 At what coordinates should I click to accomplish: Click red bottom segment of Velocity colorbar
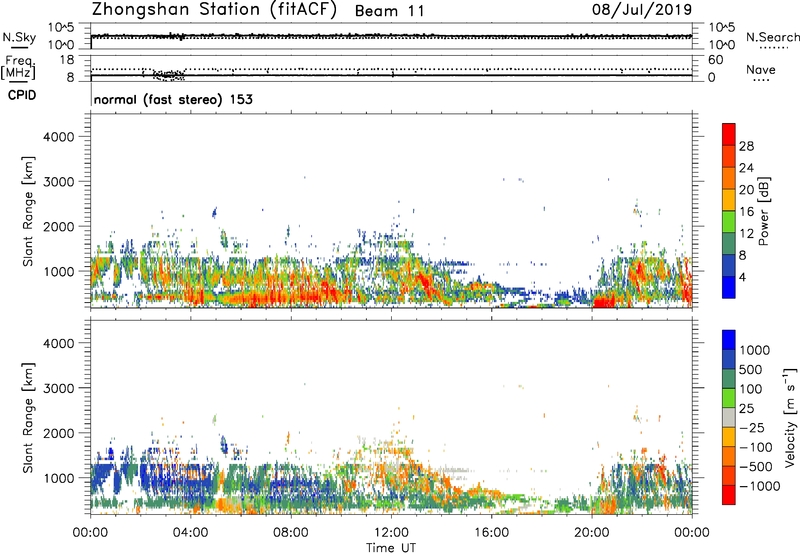[x=729, y=495]
